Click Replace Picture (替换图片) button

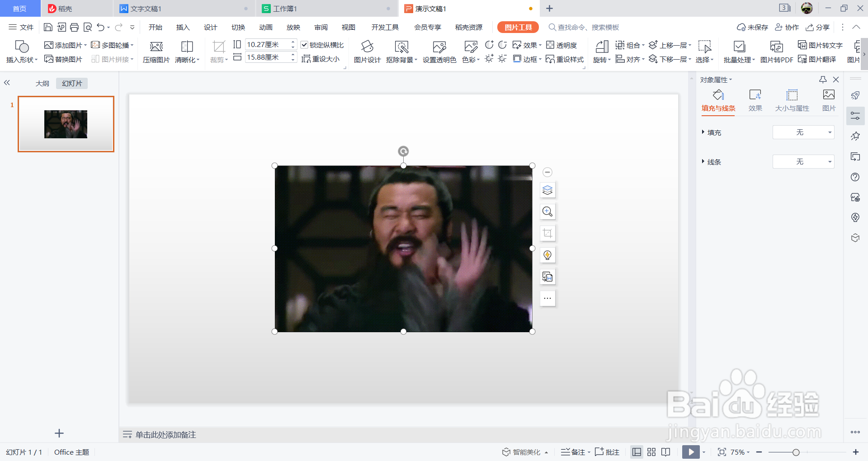tap(63, 59)
